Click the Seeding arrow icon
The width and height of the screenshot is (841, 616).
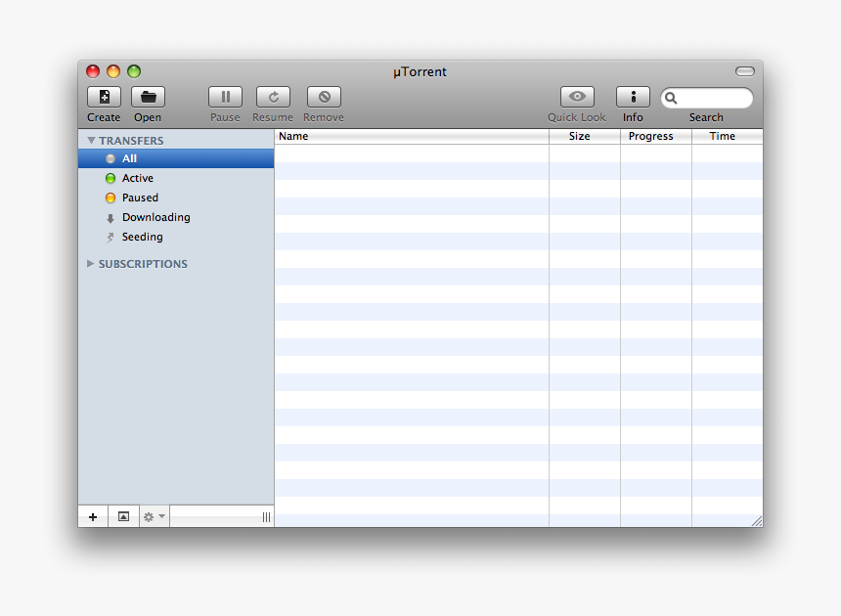coord(111,238)
